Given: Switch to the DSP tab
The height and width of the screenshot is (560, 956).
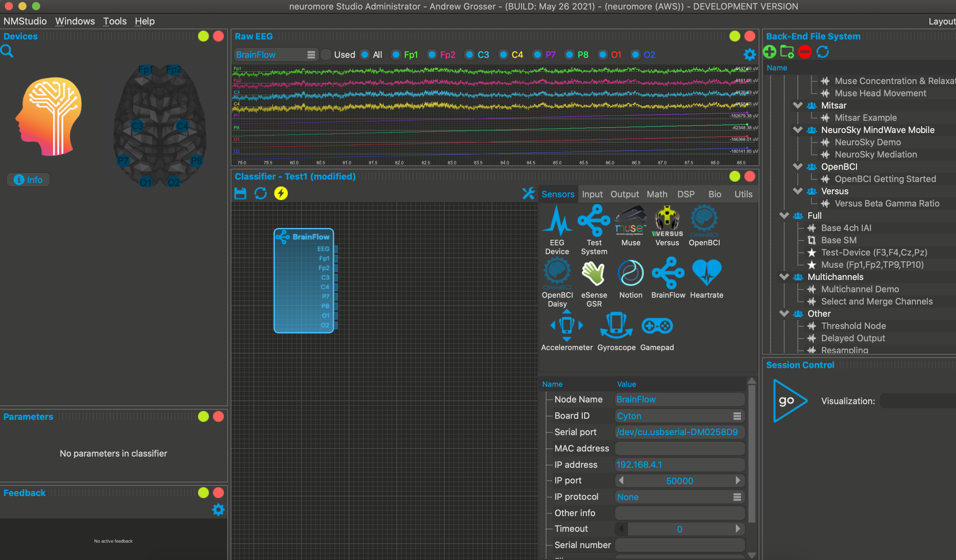Looking at the screenshot, I should point(686,194).
